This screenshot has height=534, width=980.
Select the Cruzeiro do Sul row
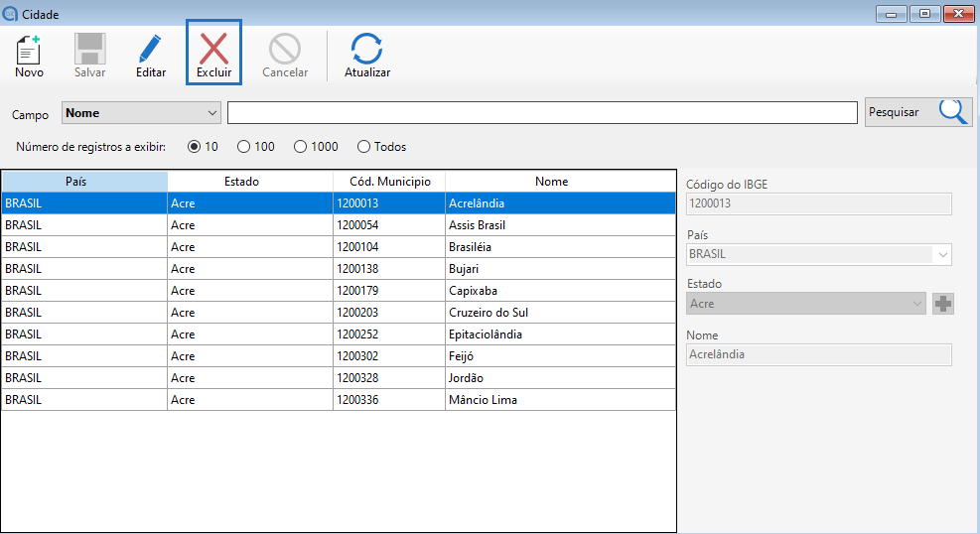click(x=489, y=313)
